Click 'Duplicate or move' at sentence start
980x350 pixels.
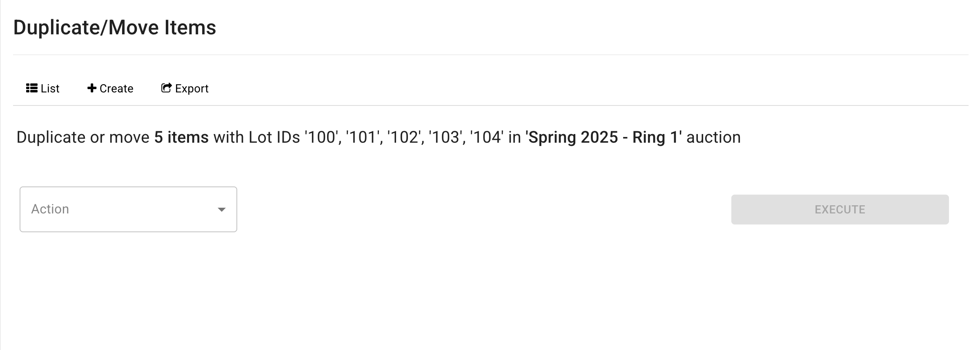click(x=83, y=137)
